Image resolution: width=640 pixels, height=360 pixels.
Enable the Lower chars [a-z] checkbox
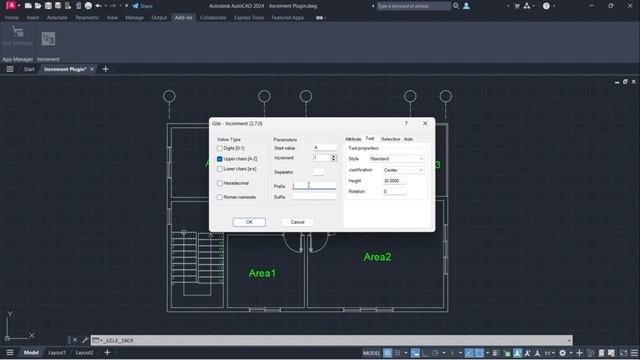coord(220,169)
